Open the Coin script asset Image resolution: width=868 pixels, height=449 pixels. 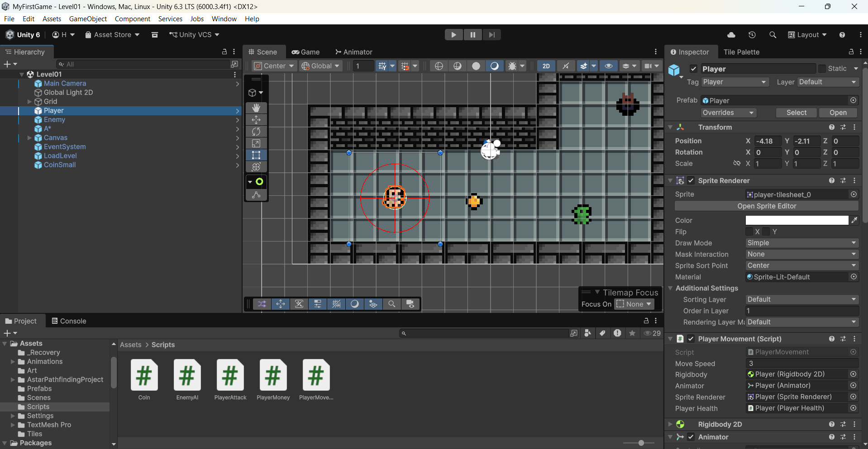(144, 380)
